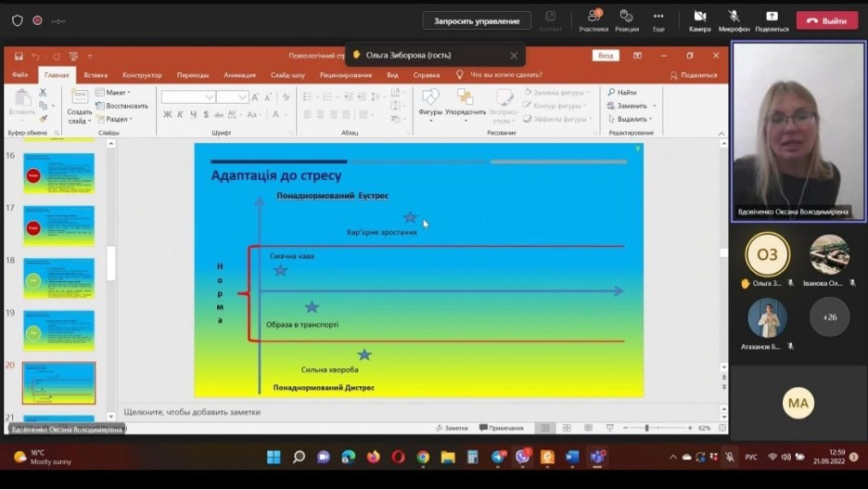Open the More options ellipsis in Teams
The height and width of the screenshot is (490, 868).
[x=658, y=20]
